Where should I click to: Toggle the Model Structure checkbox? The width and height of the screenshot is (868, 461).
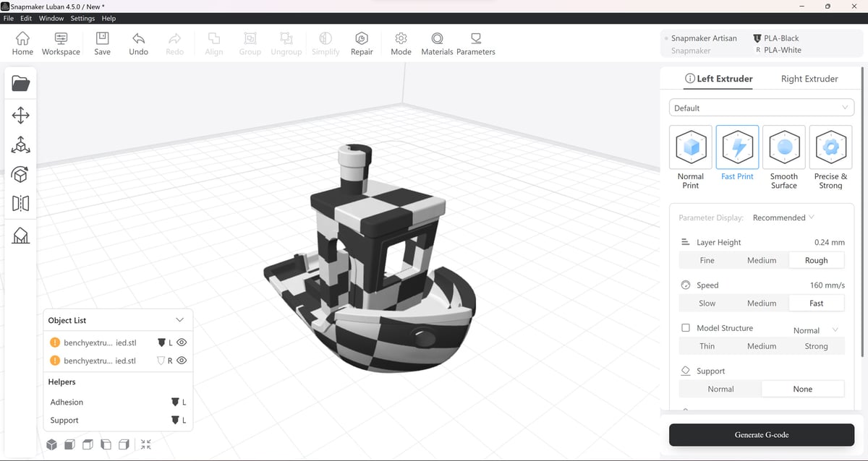tap(686, 328)
